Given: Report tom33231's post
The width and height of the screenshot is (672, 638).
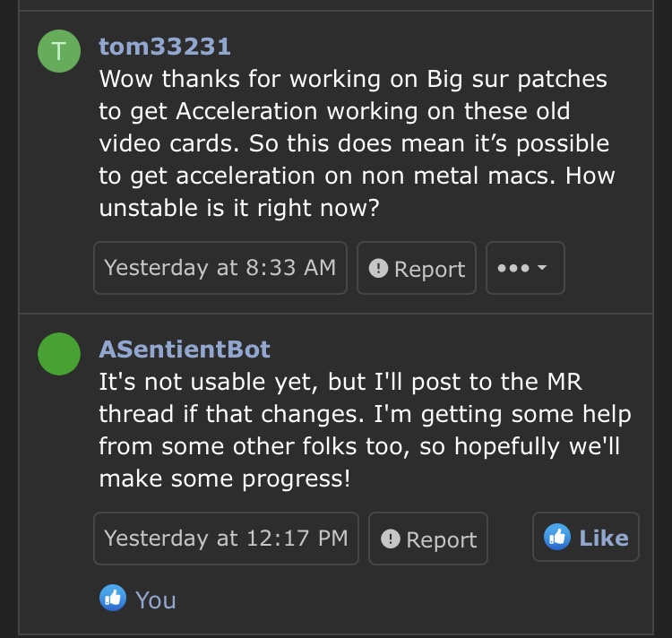Looking at the screenshot, I should [x=417, y=269].
